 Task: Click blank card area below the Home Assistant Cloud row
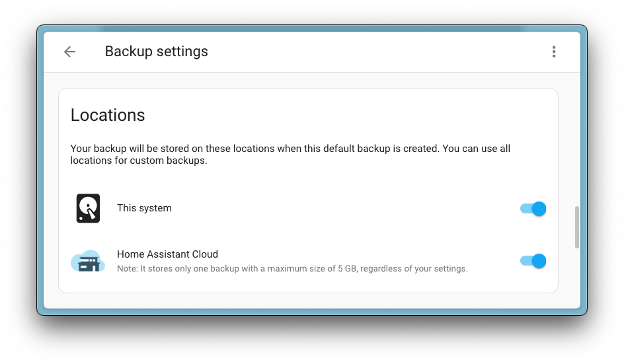[x=308, y=285]
